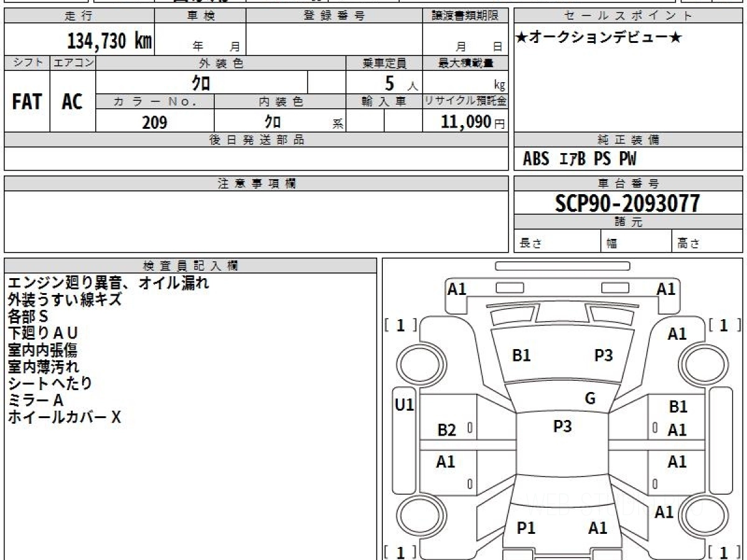Select the note 下廻りAU
747x560 pixels.
(43, 334)
